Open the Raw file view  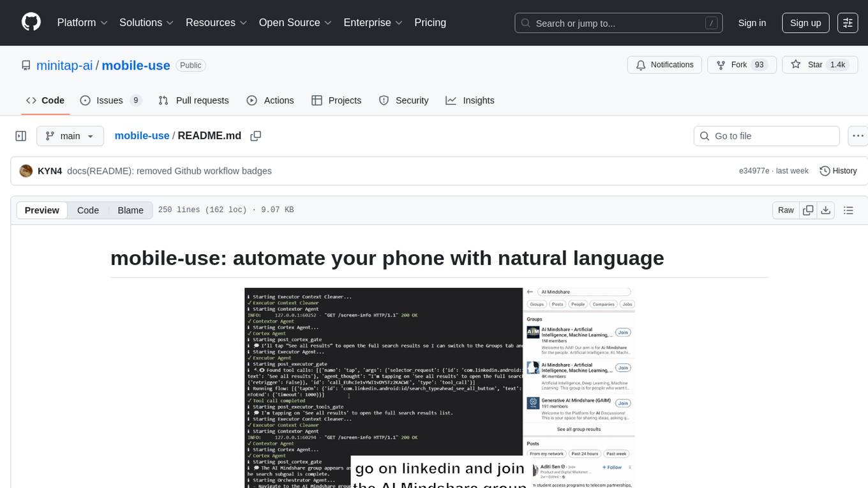786,210
